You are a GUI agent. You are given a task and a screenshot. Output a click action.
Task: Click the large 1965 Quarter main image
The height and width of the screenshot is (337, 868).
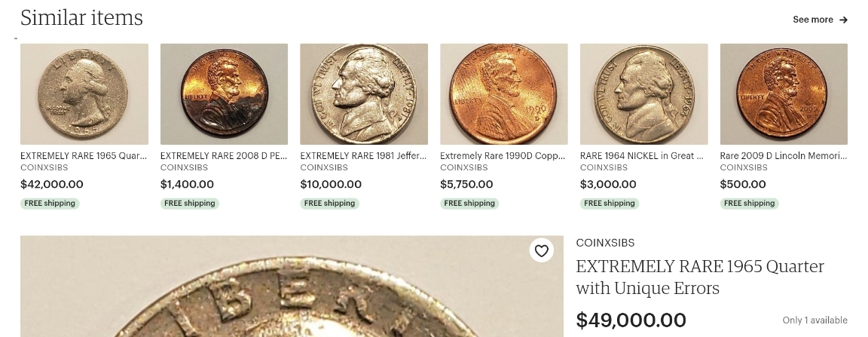point(292,286)
